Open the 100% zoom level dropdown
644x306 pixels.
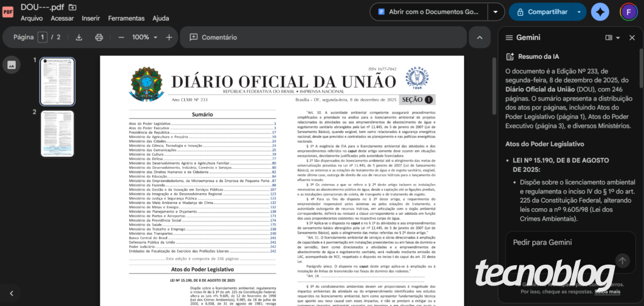tap(145, 37)
